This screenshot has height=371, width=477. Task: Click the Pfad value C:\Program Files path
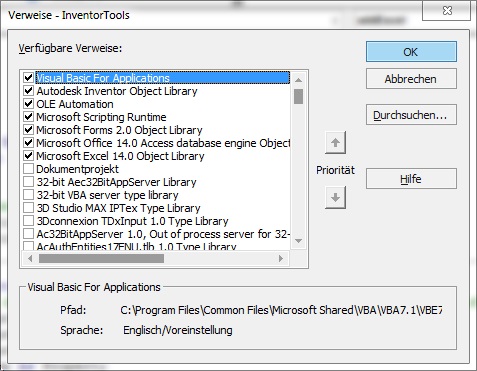tap(281, 310)
